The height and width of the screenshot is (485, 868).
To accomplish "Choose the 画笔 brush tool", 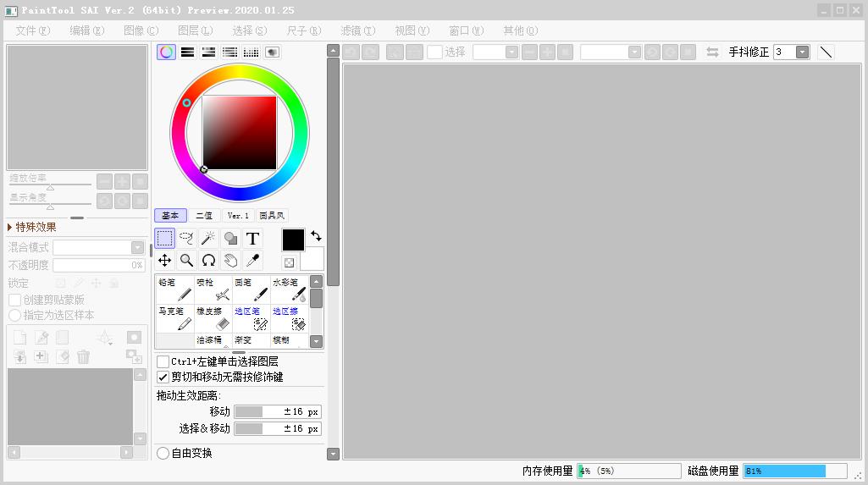I will click(252, 289).
